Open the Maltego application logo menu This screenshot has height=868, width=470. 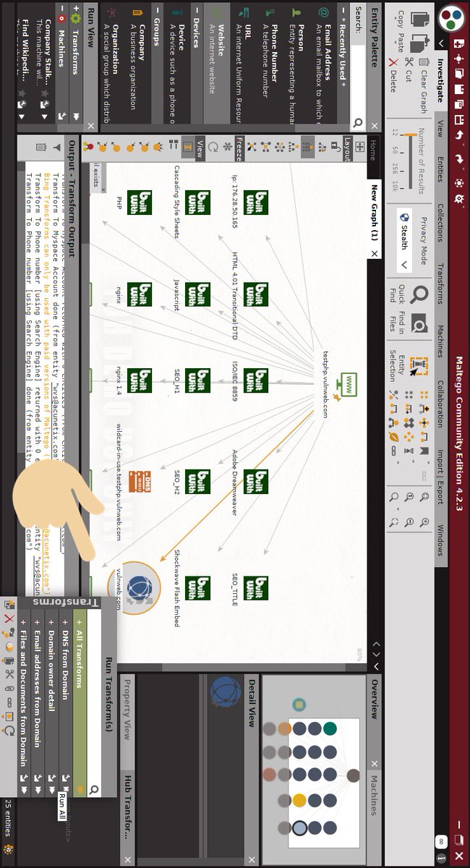[452, 20]
